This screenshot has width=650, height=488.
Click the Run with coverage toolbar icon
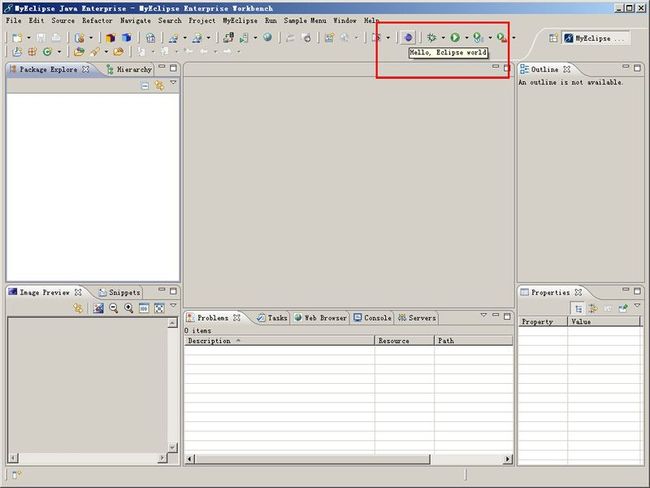pos(478,38)
